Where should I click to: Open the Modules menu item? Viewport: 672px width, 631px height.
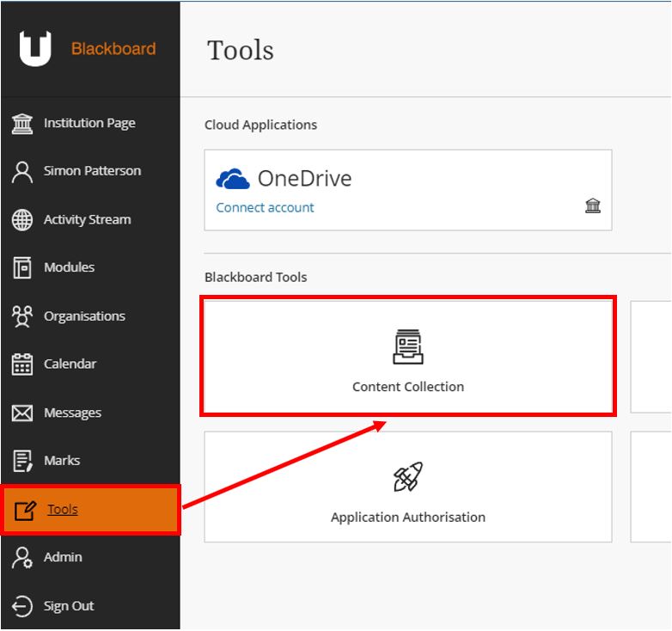tap(90, 267)
